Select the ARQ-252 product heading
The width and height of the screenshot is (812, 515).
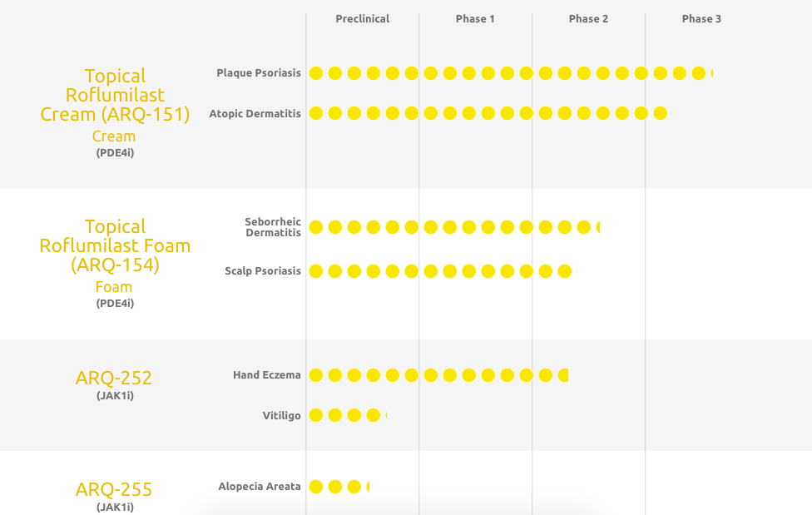114,378
